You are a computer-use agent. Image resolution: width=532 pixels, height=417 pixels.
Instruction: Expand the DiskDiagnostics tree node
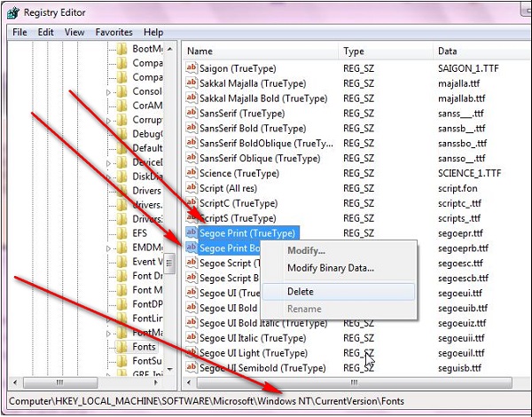click(x=108, y=174)
